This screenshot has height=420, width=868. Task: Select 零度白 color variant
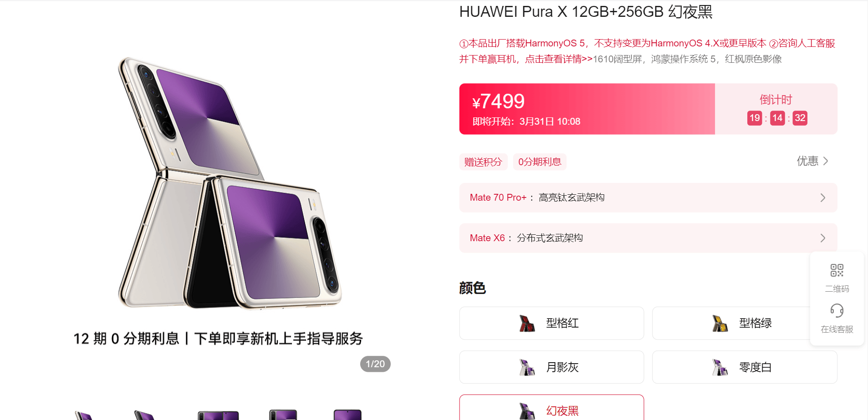click(x=745, y=367)
